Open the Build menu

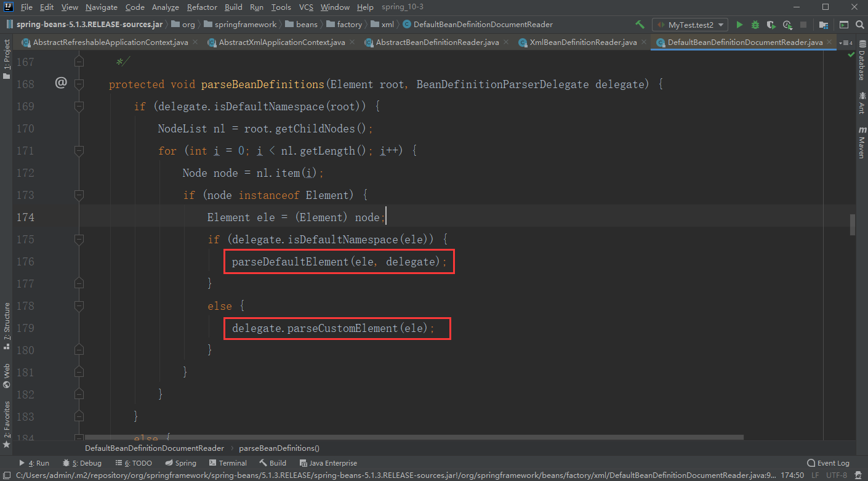[233, 7]
